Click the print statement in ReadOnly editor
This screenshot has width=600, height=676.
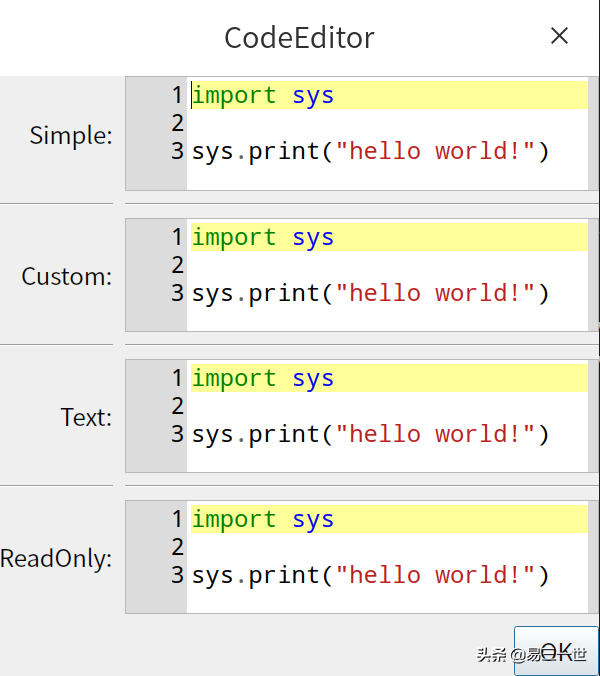click(370, 576)
